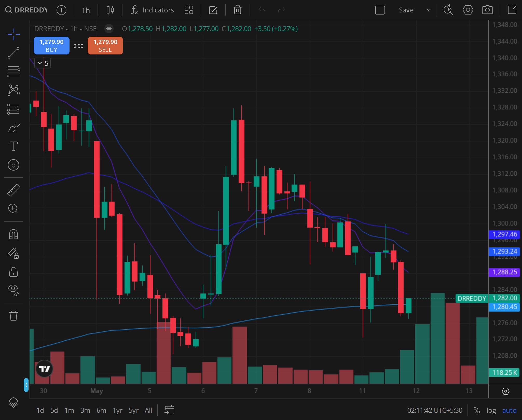The image size is (522, 420).
Task: Change chart candle style type
Action: [110, 10]
